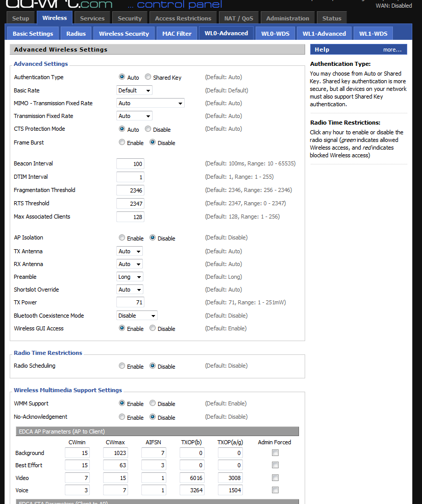Open the NAT / QoS tab
The image size is (422, 504).
(x=239, y=18)
